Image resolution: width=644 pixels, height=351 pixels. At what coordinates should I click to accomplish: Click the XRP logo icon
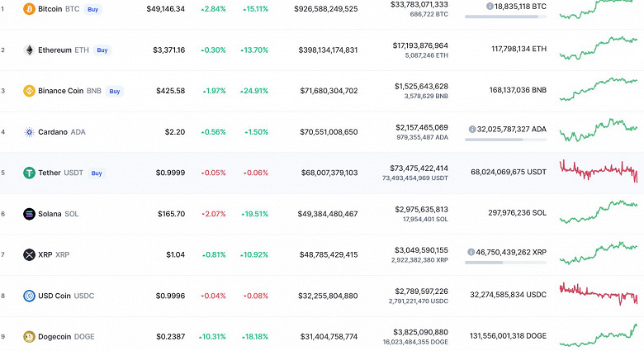click(29, 255)
